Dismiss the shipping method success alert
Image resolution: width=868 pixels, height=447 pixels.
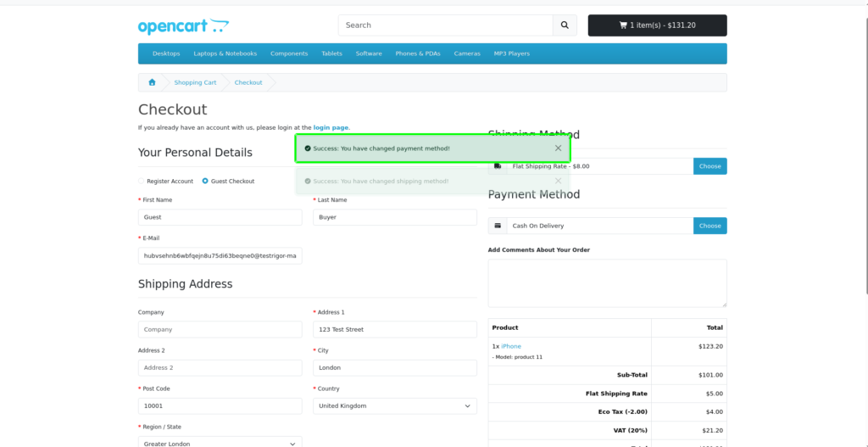pyautogui.click(x=558, y=182)
